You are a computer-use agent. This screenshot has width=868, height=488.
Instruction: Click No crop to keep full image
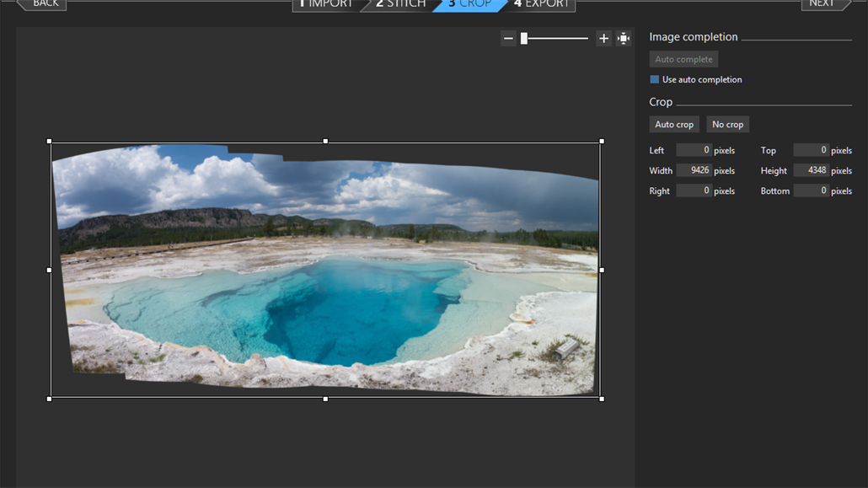coord(727,124)
